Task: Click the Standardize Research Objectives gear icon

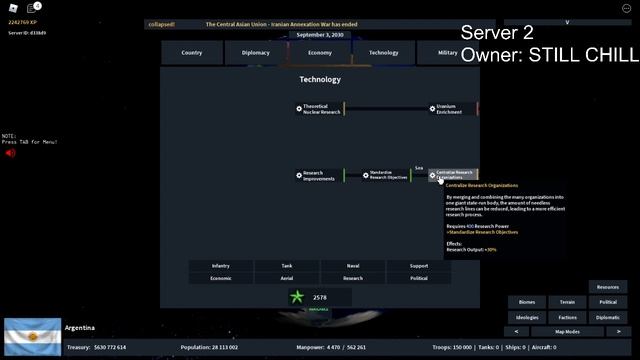Action: pyautogui.click(x=366, y=176)
